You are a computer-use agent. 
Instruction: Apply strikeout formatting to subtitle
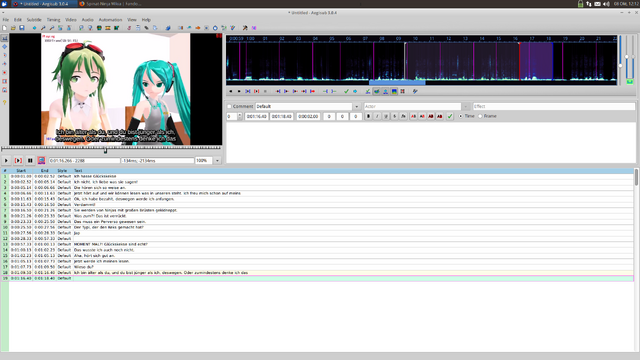point(394,116)
